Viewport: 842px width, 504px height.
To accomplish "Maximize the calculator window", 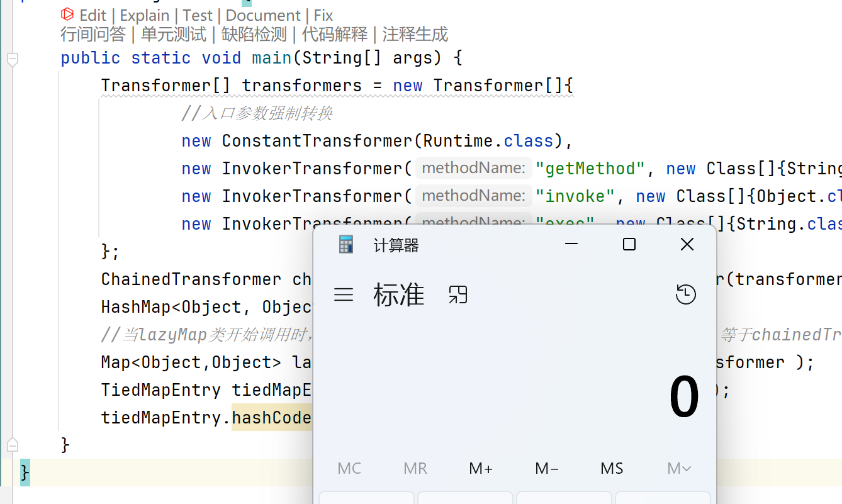I will pyautogui.click(x=629, y=245).
